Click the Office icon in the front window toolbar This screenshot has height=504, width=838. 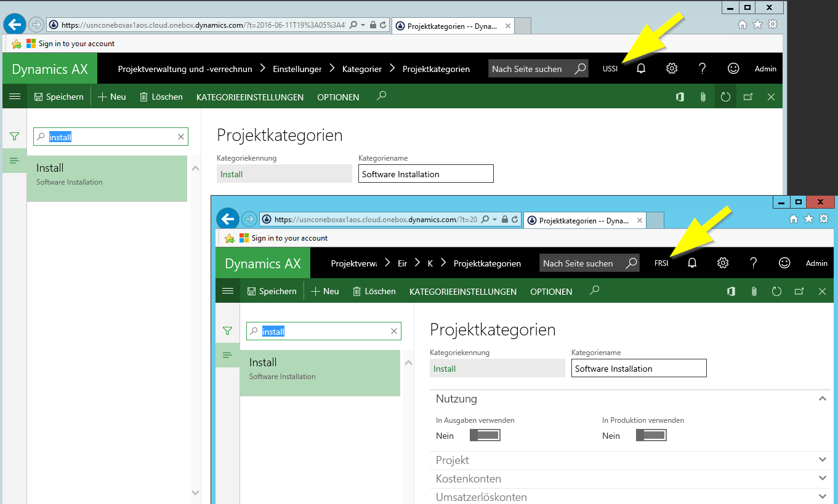coord(731,292)
